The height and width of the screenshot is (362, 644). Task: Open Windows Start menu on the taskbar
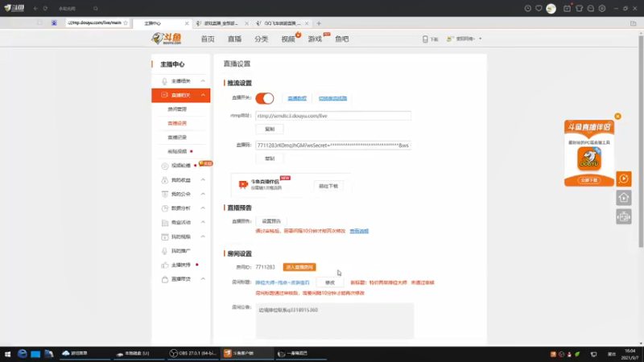[x=7, y=354]
